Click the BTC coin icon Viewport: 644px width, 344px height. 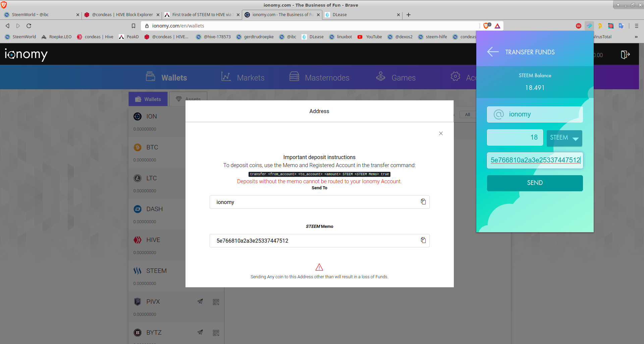(x=138, y=147)
